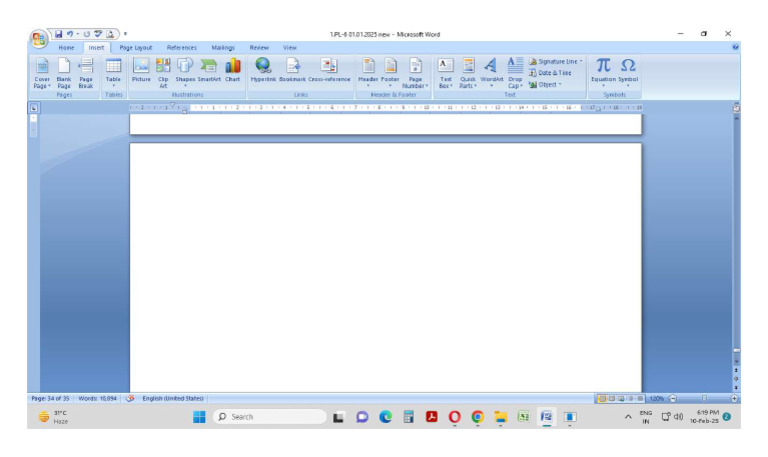Switch to Outline view
The width and height of the screenshot is (768, 457).
tap(630, 399)
